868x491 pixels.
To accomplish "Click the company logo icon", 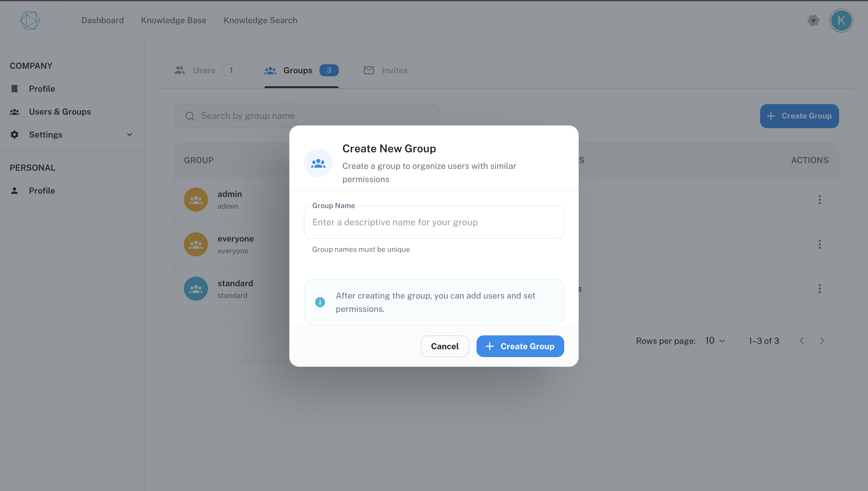I will [30, 20].
